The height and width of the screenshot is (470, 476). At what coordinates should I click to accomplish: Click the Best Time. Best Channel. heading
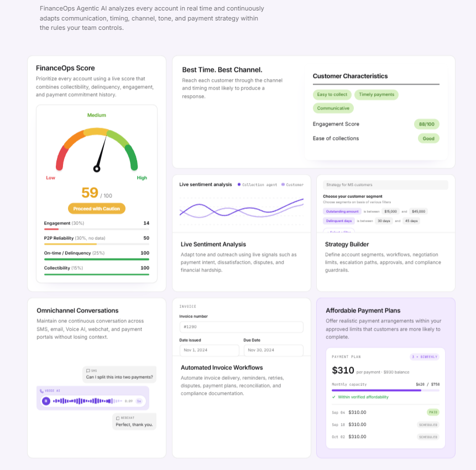(222, 70)
